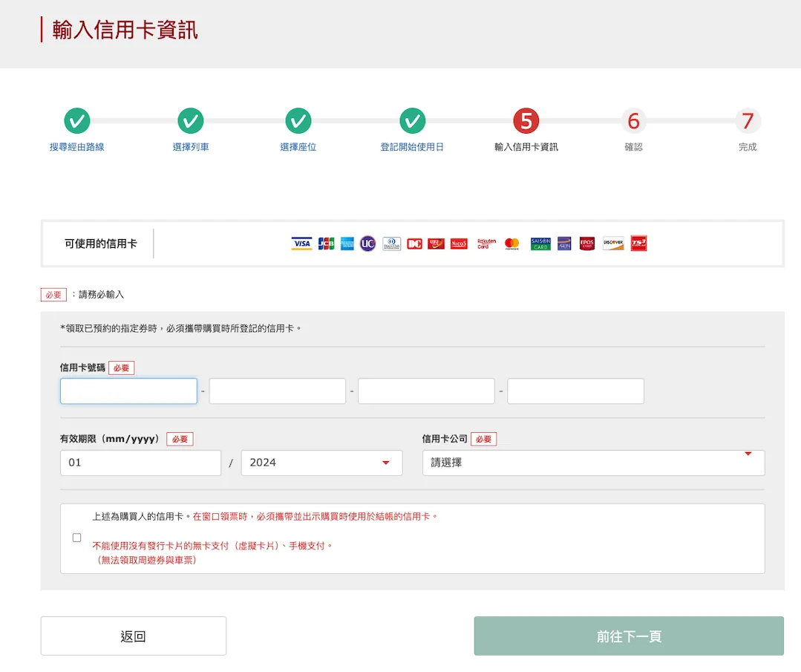This screenshot has width=801, height=672.
Task: Click the American Express logo
Action: point(347,244)
